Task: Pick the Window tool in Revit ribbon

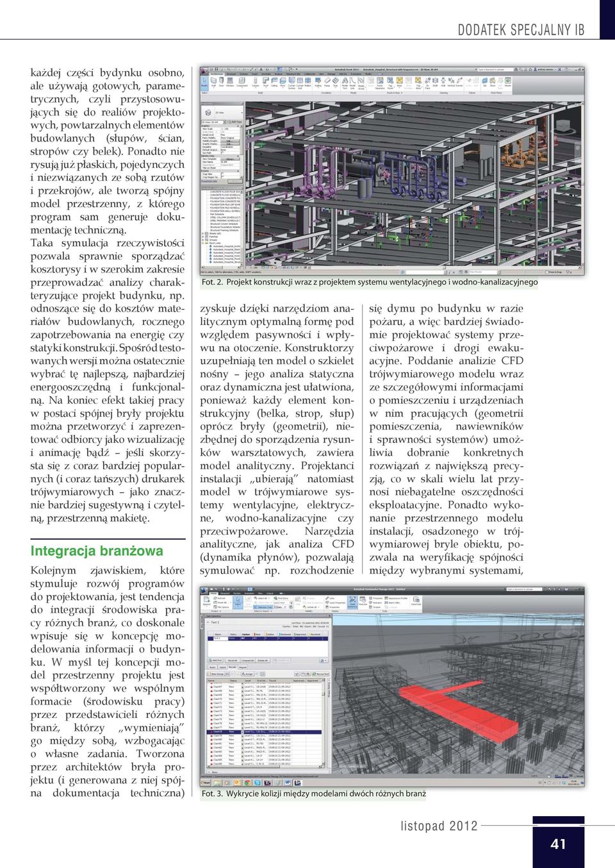Action: 230,81
